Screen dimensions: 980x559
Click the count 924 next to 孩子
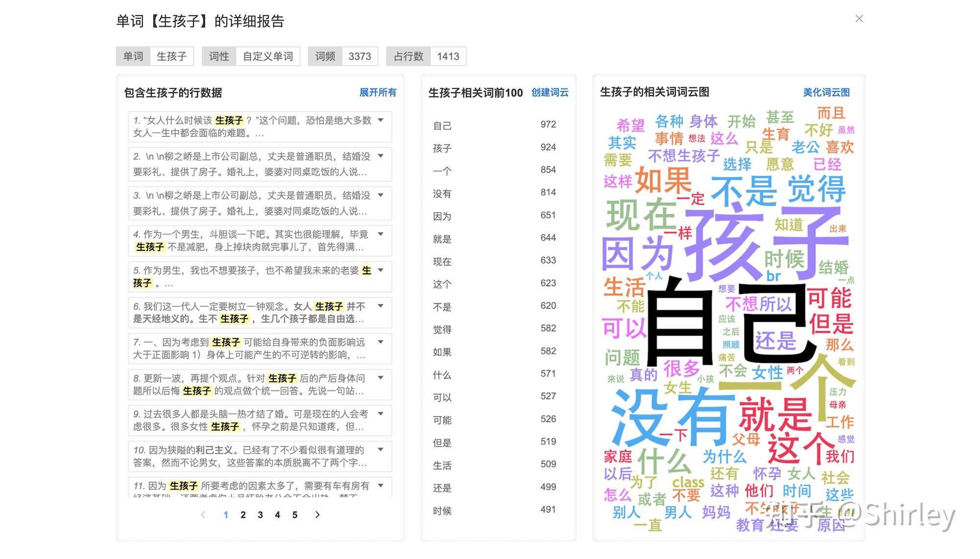click(548, 147)
